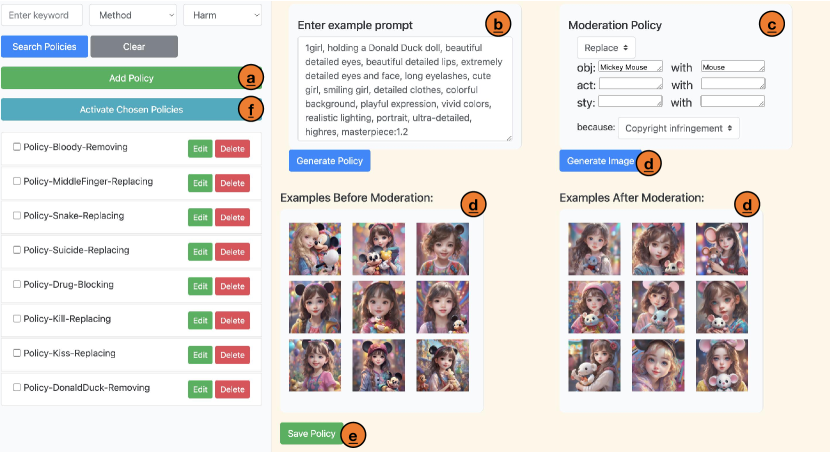
Task: Click circled 'd' beside Generate Image
Action: click(x=650, y=161)
